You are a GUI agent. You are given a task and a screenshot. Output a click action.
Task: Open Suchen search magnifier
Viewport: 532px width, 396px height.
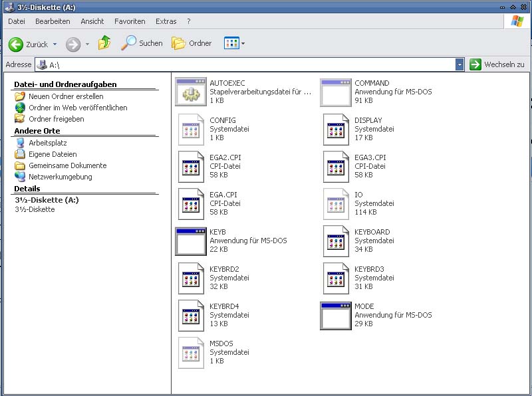point(128,43)
